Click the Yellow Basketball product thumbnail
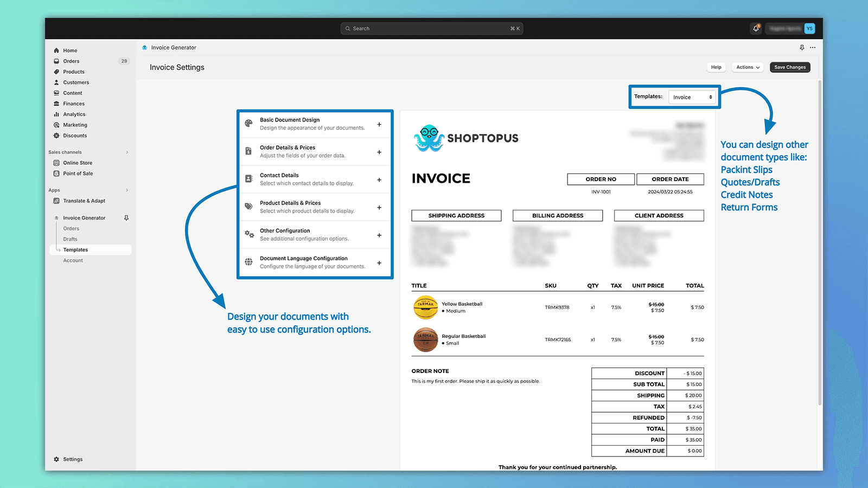 [425, 307]
